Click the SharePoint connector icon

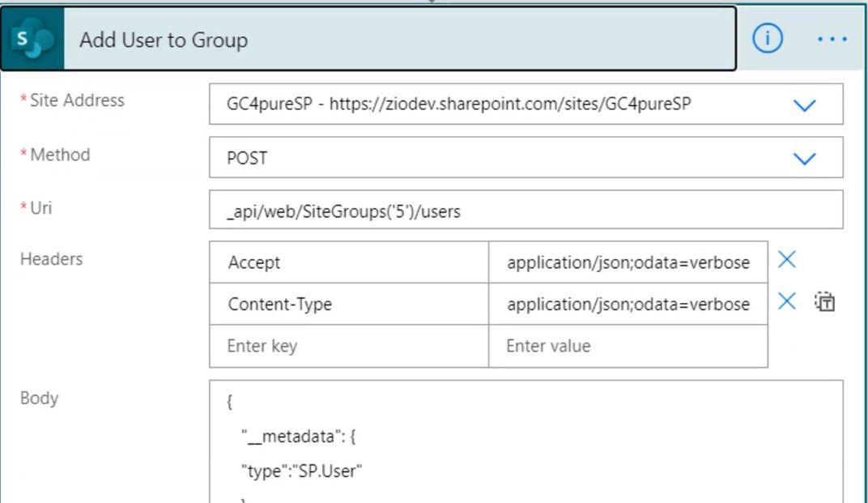32,39
